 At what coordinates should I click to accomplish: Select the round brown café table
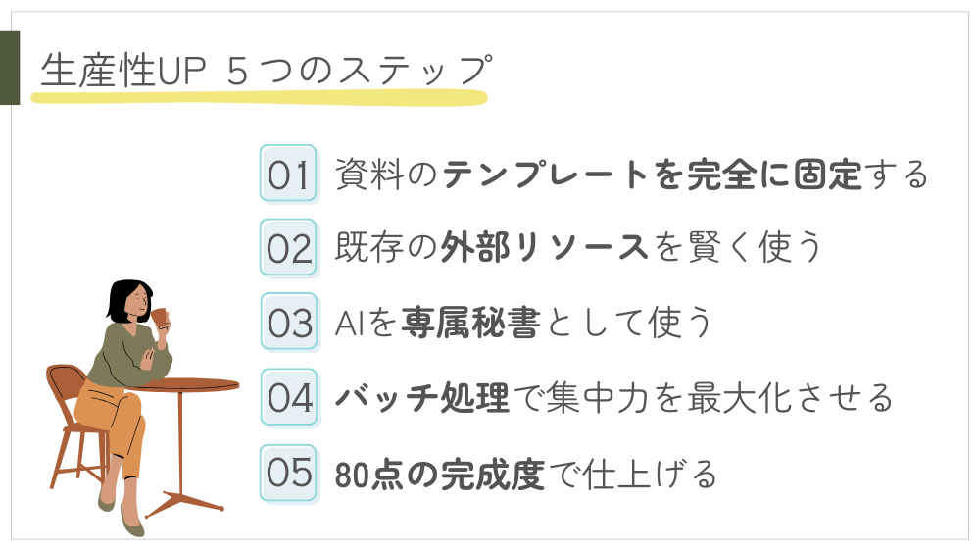tap(186, 385)
